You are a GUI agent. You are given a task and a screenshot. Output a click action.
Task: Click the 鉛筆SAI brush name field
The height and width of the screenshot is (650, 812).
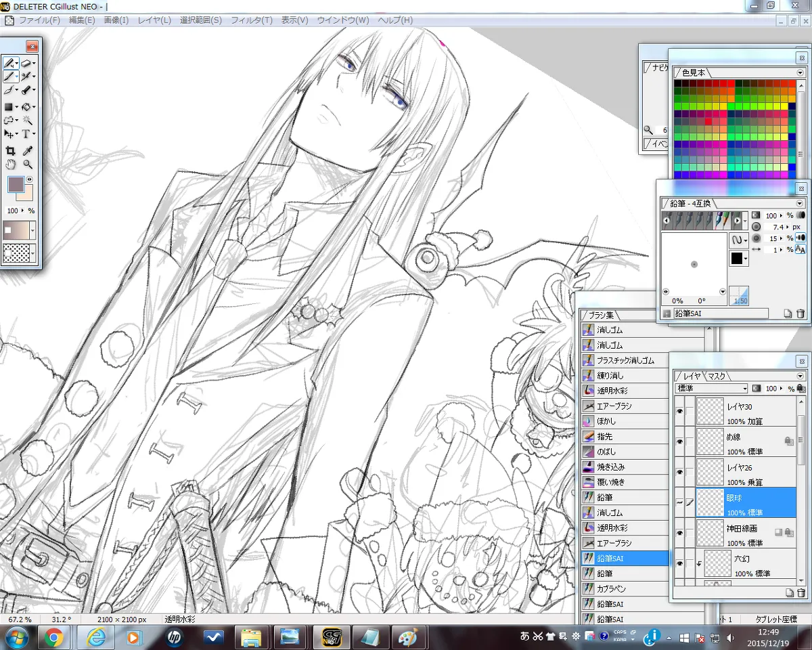[720, 313]
